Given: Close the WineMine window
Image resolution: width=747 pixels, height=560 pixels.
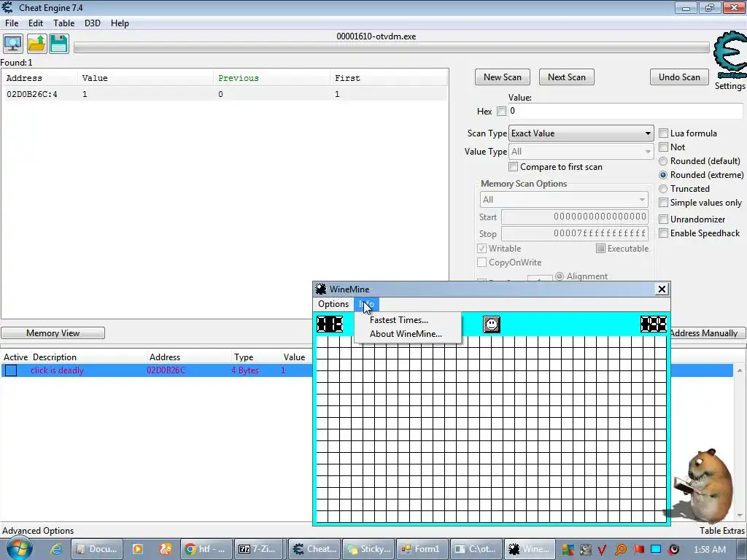Looking at the screenshot, I should 662,289.
